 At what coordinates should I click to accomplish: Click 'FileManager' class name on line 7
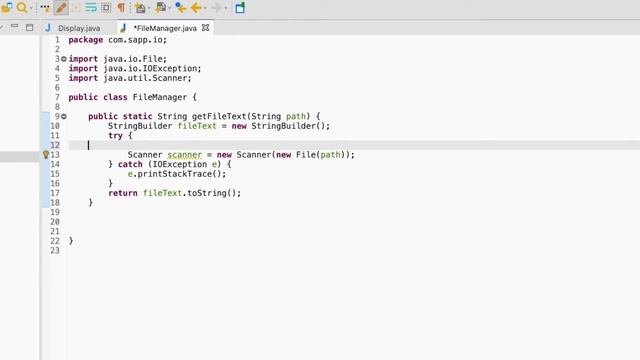[160, 97]
